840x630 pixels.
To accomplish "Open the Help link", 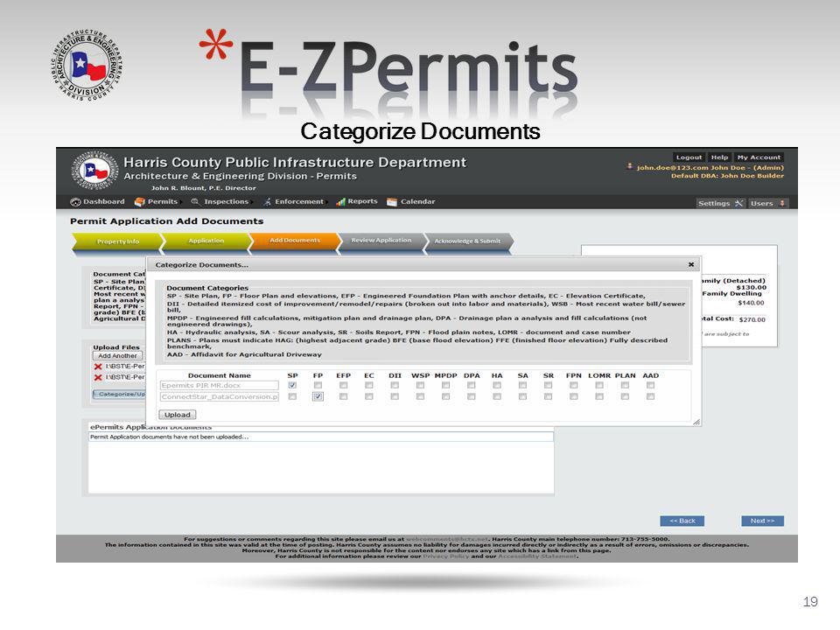I will (x=719, y=157).
